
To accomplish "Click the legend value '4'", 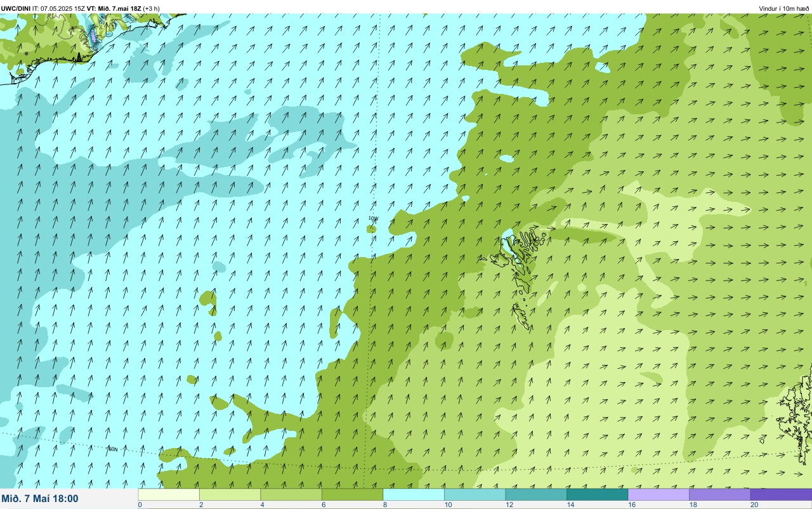I will [261, 505].
